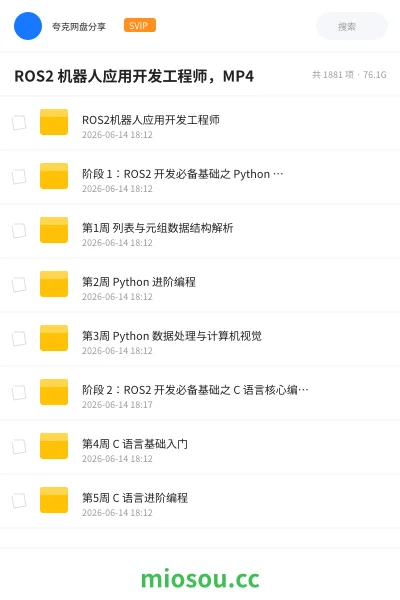
Task: Open folder icon of 第1周 列表与元组数据结构解析
Action: coord(54,230)
